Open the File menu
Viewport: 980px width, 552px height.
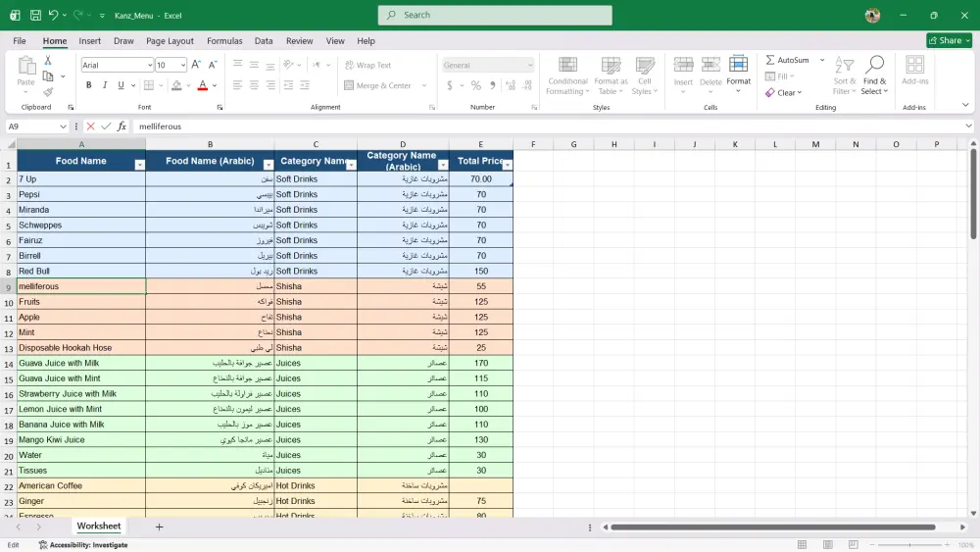click(x=20, y=40)
